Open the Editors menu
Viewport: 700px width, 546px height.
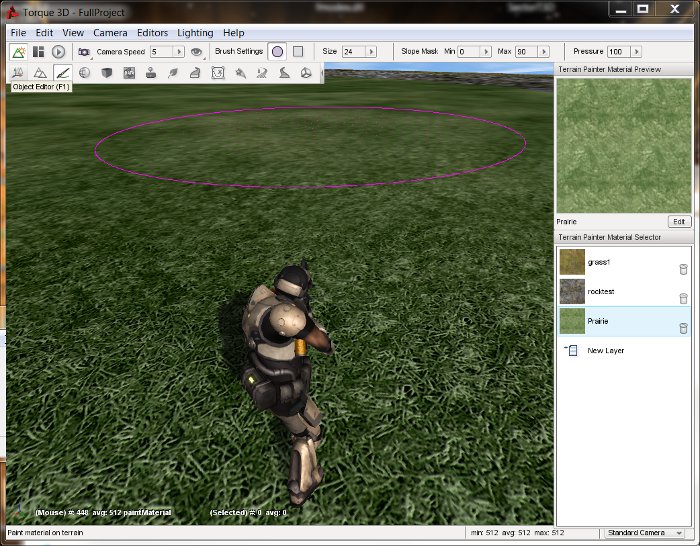(x=152, y=33)
